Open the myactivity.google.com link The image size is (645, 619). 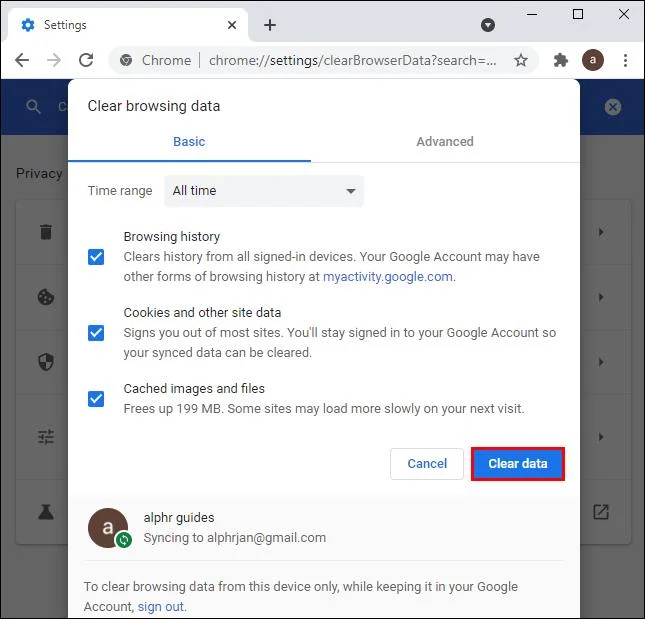pos(387,277)
